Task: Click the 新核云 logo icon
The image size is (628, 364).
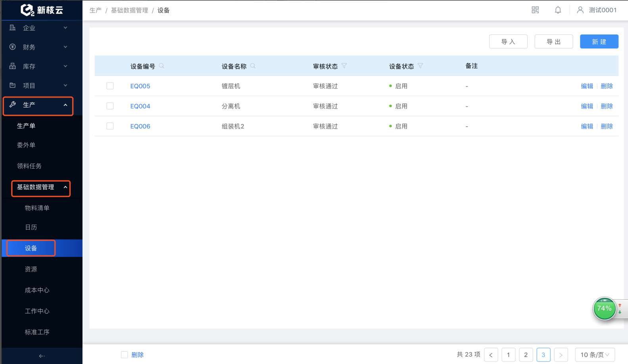Action: 27,10
